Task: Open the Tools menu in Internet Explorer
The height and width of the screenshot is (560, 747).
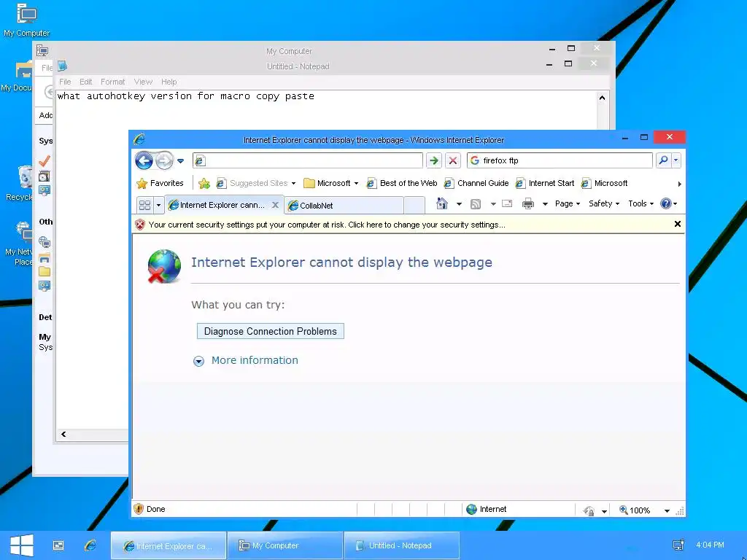Action: click(x=640, y=204)
